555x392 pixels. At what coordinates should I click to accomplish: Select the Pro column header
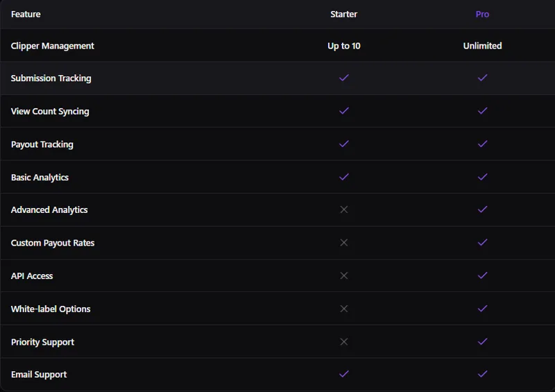coord(482,14)
